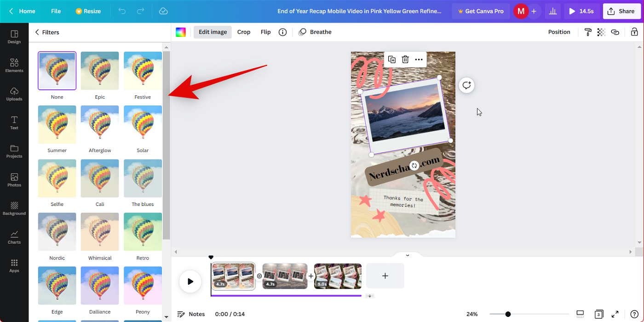This screenshot has height=322, width=644.
Task: Open the Breathe animation option
Action: (x=315, y=32)
